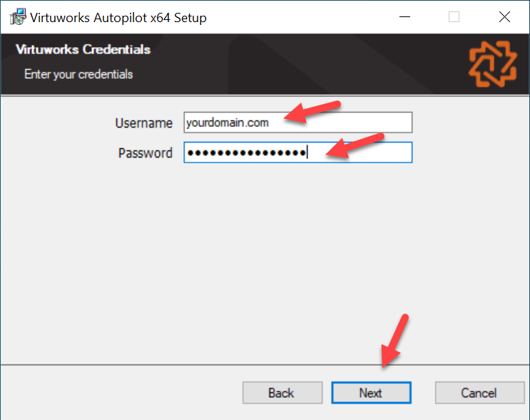Click the 'Virtuworks Autopilot x64 Setup' title text

118,18
